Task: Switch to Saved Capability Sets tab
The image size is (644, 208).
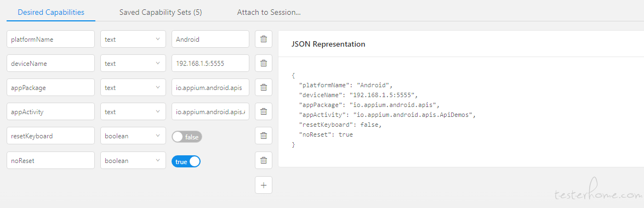Action: 161,12
